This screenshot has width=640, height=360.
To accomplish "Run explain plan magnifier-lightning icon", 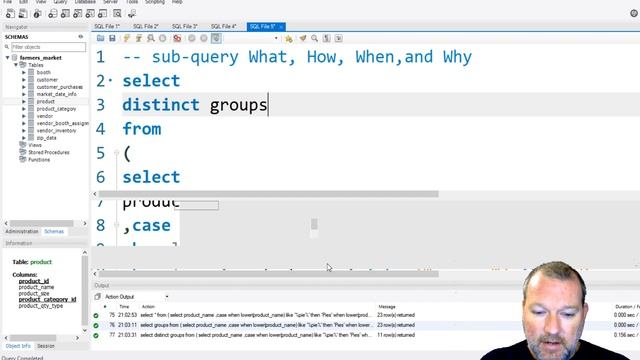I will (151, 38).
